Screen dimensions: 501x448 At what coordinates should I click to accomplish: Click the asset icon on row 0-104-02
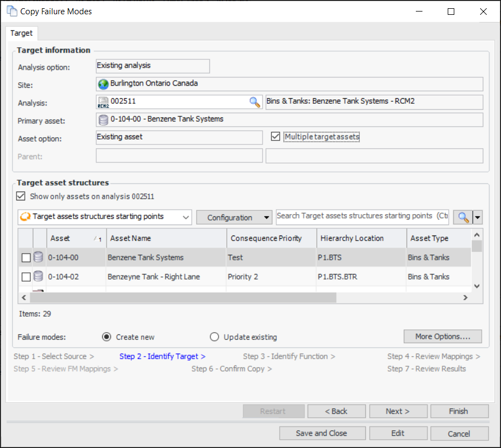(38, 277)
